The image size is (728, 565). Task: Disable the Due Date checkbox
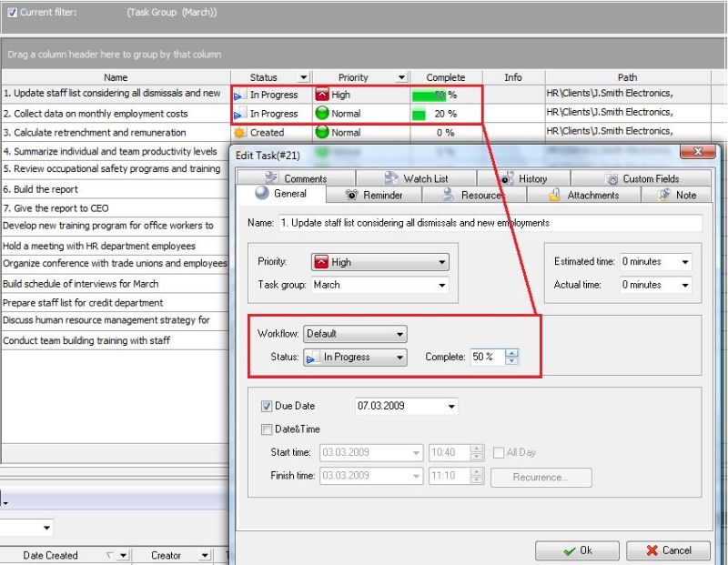pyautogui.click(x=267, y=406)
